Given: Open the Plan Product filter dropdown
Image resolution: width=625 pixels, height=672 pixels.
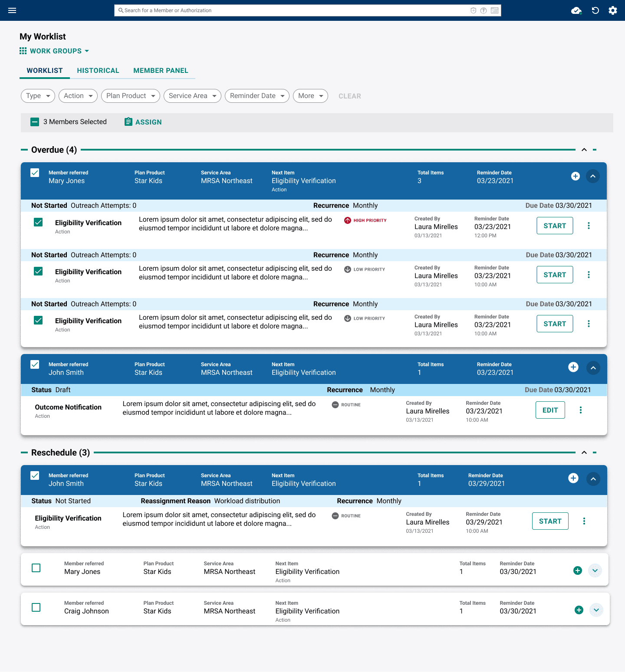Looking at the screenshot, I should point(131,96).
